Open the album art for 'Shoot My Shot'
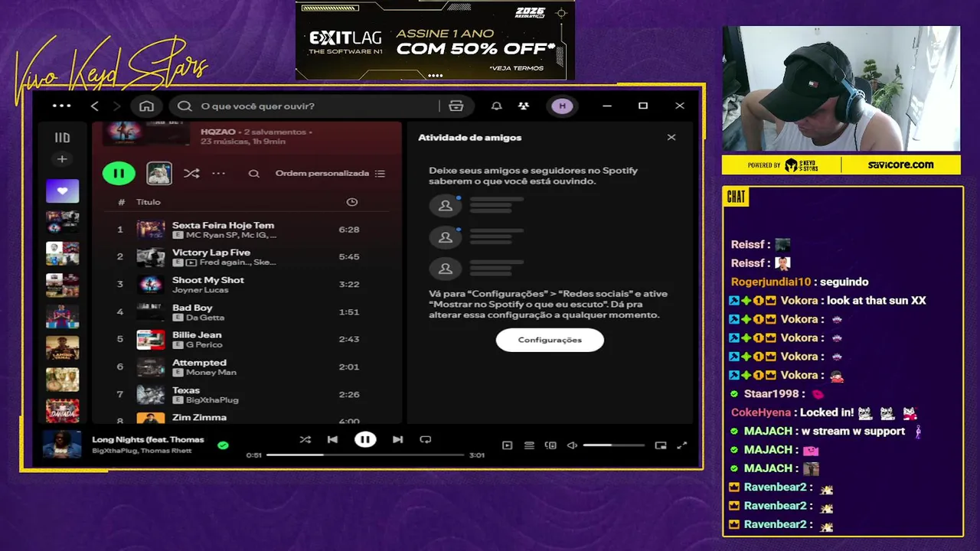This screenshot has width=980, height=551. coord(150,284)
